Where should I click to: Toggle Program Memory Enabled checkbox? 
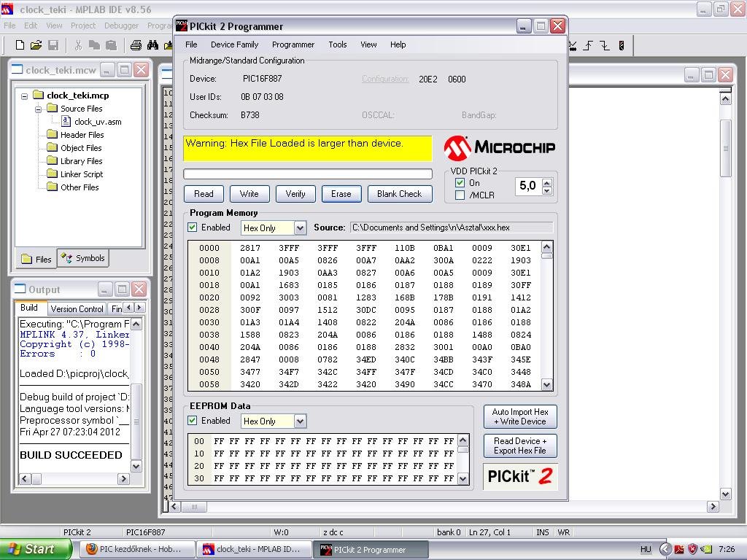pyautogui.click(x=192, y=227)
